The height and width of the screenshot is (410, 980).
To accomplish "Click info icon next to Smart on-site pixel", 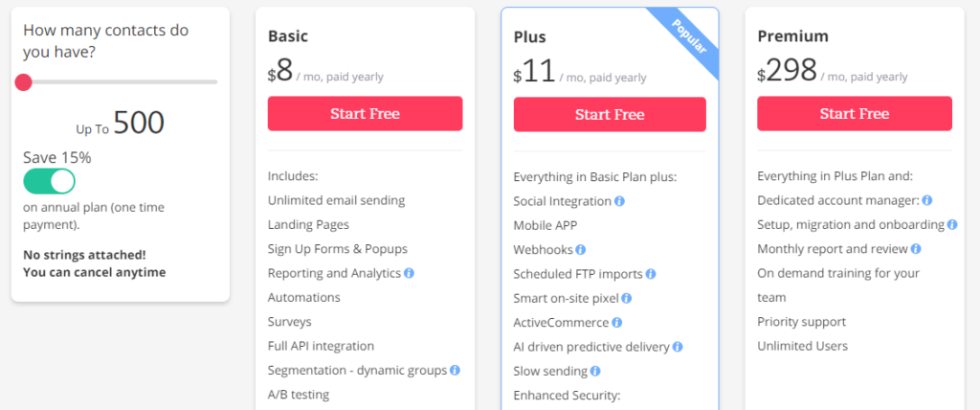I will click(627, 298).
